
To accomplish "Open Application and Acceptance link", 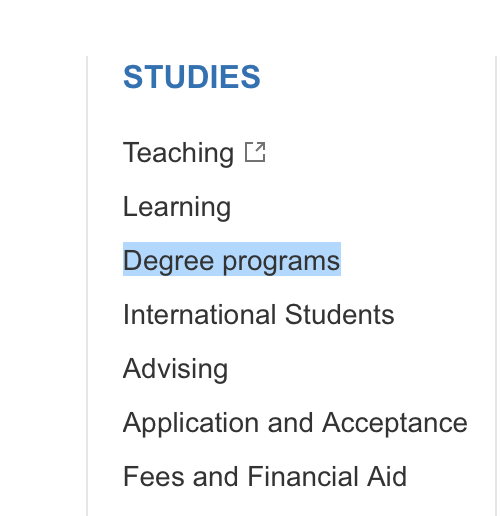I will pyautogui.click(x=295, y=423).
